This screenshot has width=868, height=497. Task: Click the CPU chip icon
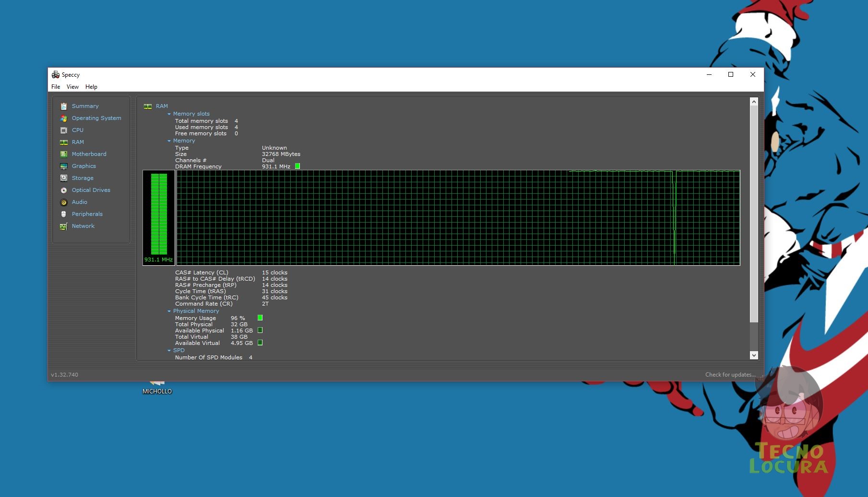pos(63,130)
